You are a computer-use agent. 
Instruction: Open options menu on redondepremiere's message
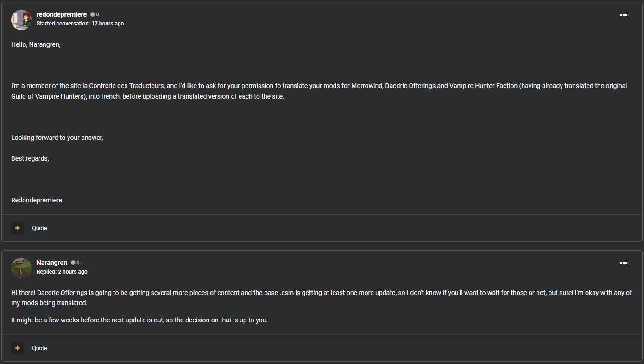[623, 15]
